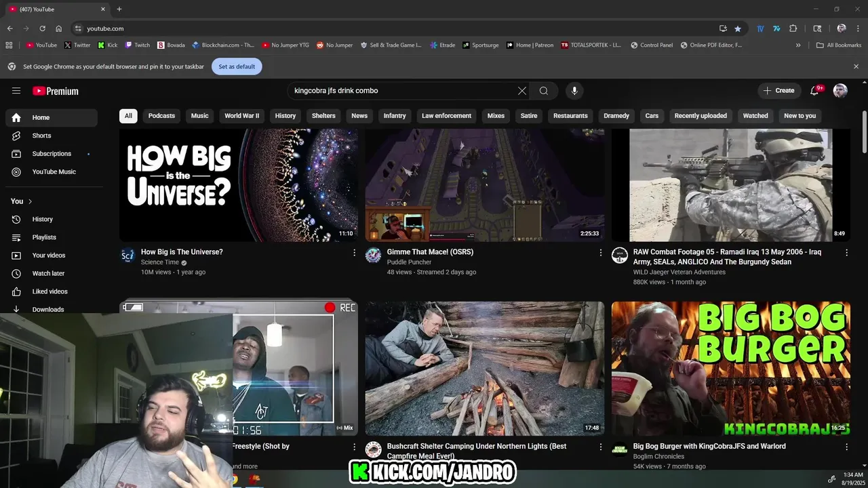Open Chrome apps grid in bookmarks bar
Image resolution: width=868 pixels, height=488 pixels.
(9, 45)
